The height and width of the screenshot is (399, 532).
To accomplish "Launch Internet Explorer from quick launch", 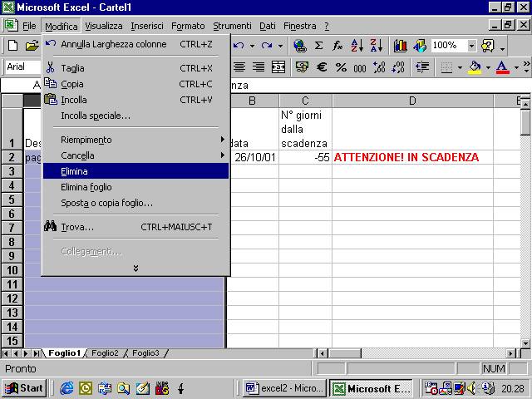I will point(66,388).
